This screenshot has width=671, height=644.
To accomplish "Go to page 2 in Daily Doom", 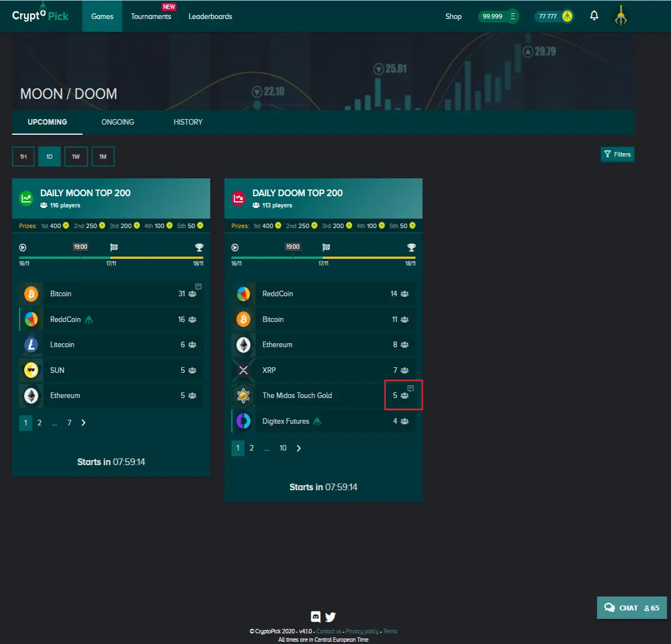I will (252, 448).
